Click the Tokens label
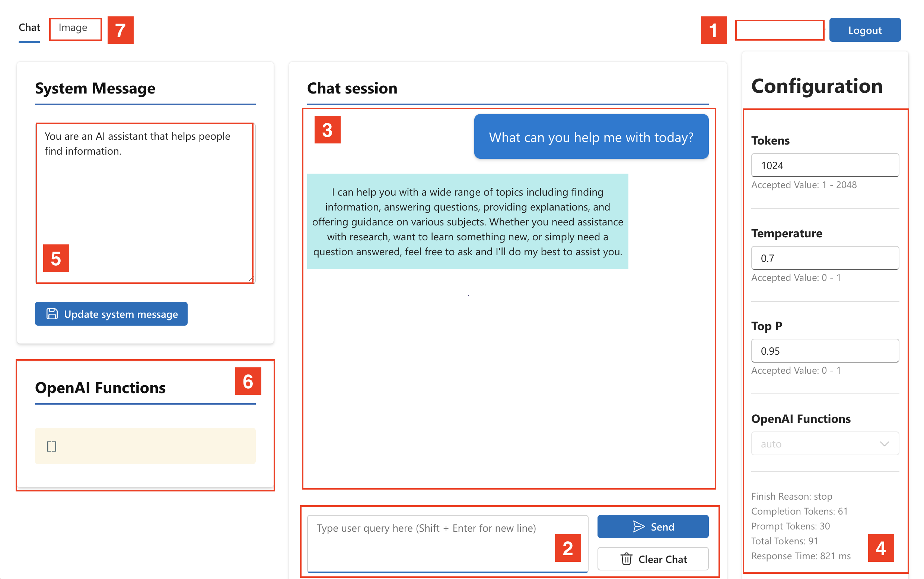Image resolution: width=924 pixels, height=579 pixels. (770, 140)
